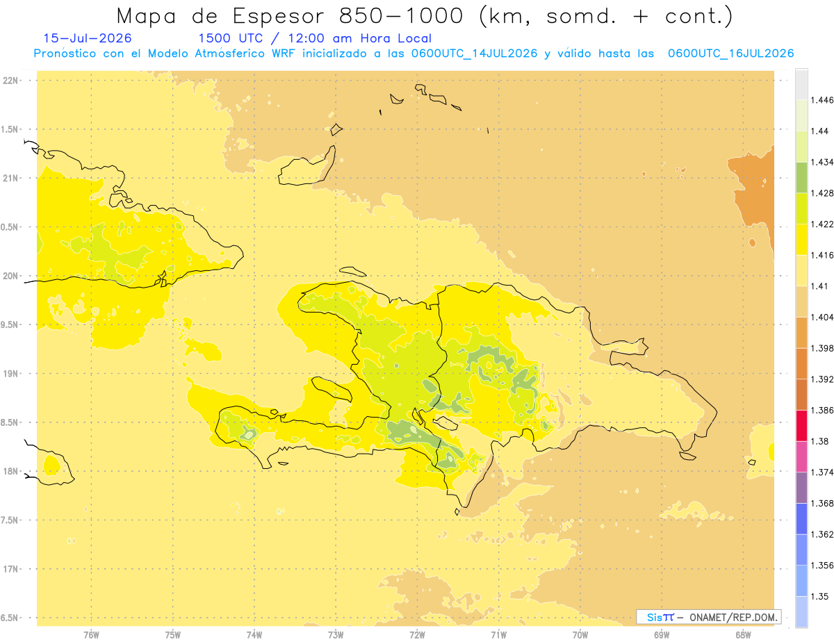Click the longitude label 72W
Image resolution: width=834 pixels, height=644 pixels.
point(417,635)
